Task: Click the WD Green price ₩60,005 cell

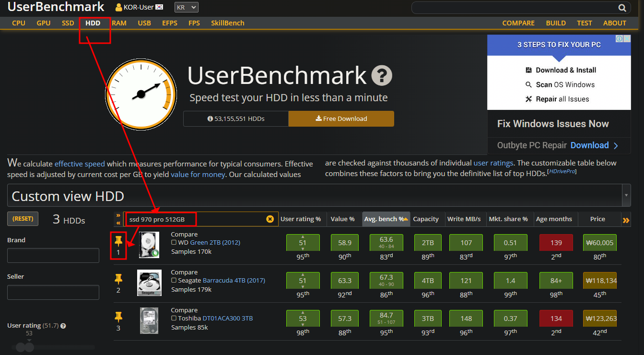Action: coord(600,243)
